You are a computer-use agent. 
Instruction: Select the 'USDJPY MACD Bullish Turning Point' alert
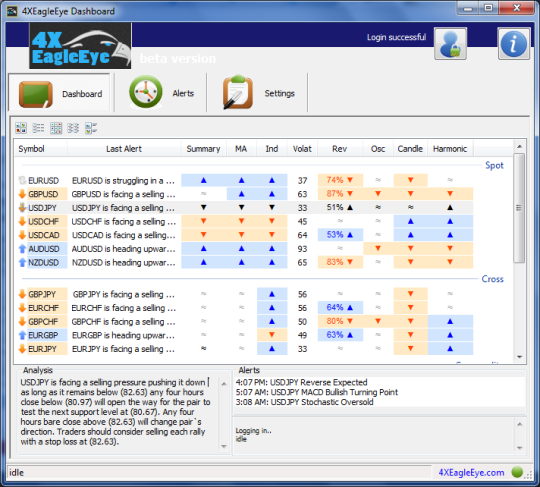tap(316, 392)
